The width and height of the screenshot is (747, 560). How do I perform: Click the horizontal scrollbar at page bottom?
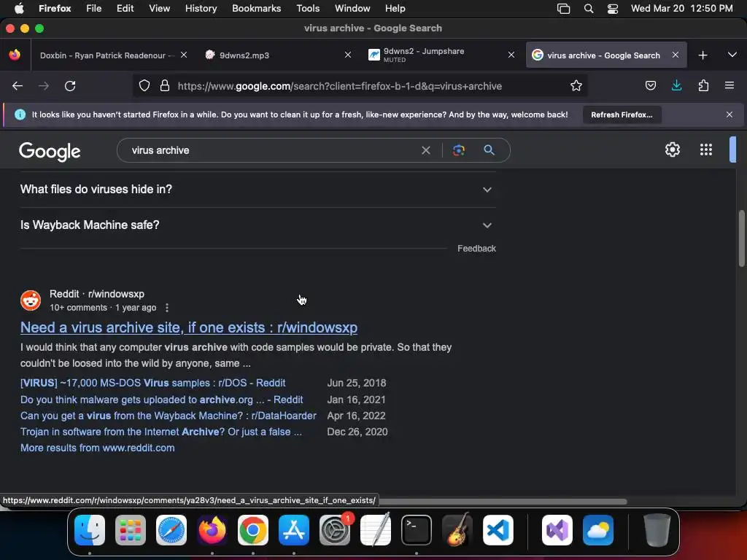pyautogui.click(x=503, y=502)
